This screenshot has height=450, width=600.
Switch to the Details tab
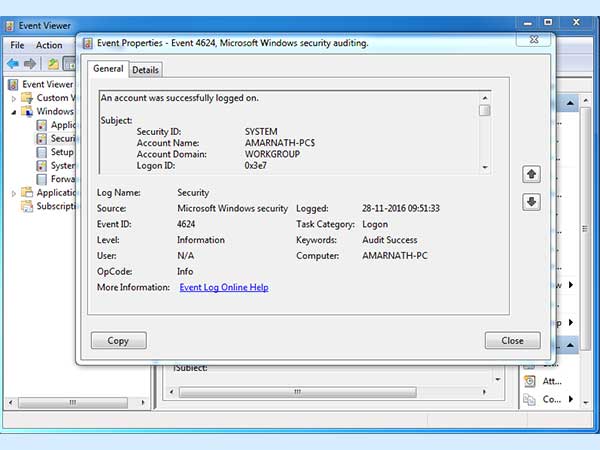click(x=145, y=70)
